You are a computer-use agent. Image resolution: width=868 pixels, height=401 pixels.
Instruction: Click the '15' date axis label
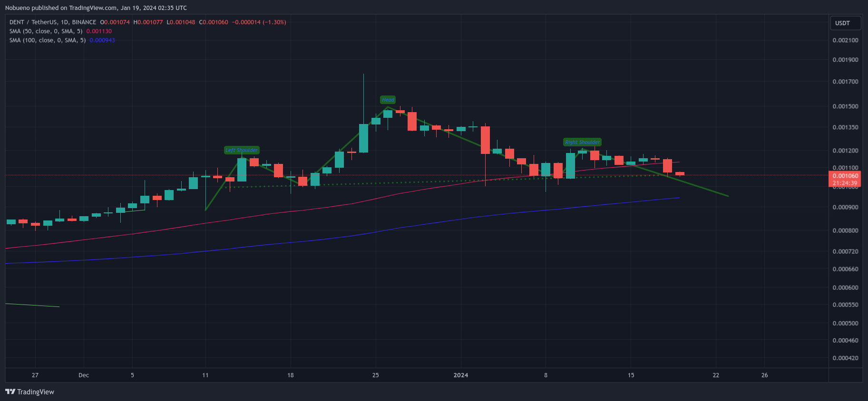(631, 375)
